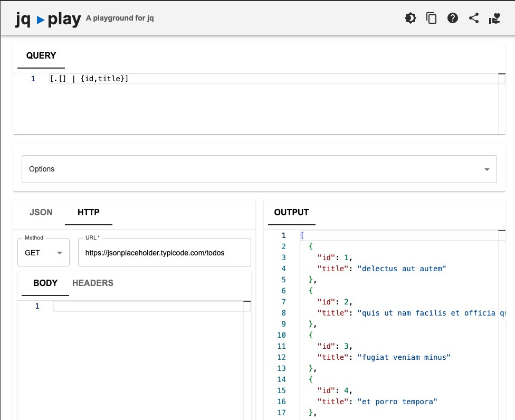Click the URL input field

coord(164,253)
